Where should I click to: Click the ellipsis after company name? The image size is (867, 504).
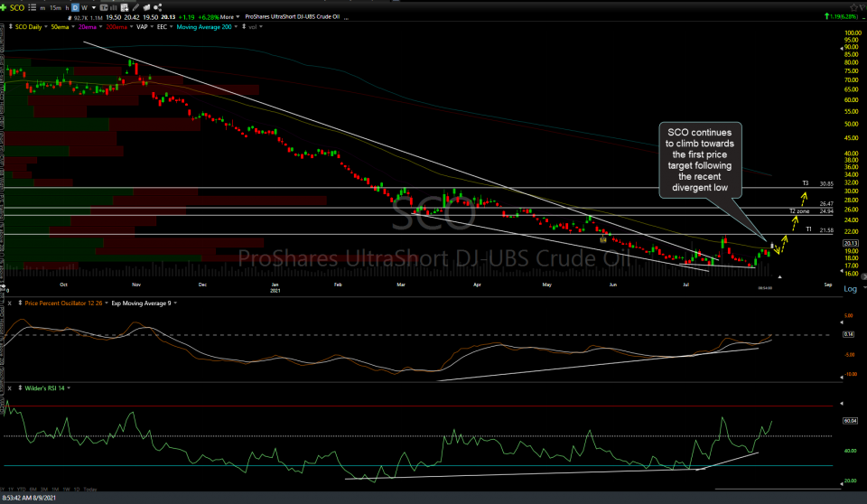pyautogui.click(x=346, y=18)
